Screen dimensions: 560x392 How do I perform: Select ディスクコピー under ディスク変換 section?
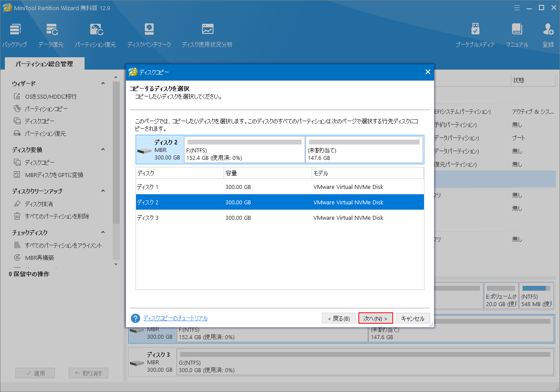pyautogui.click(x=34, y=163)
